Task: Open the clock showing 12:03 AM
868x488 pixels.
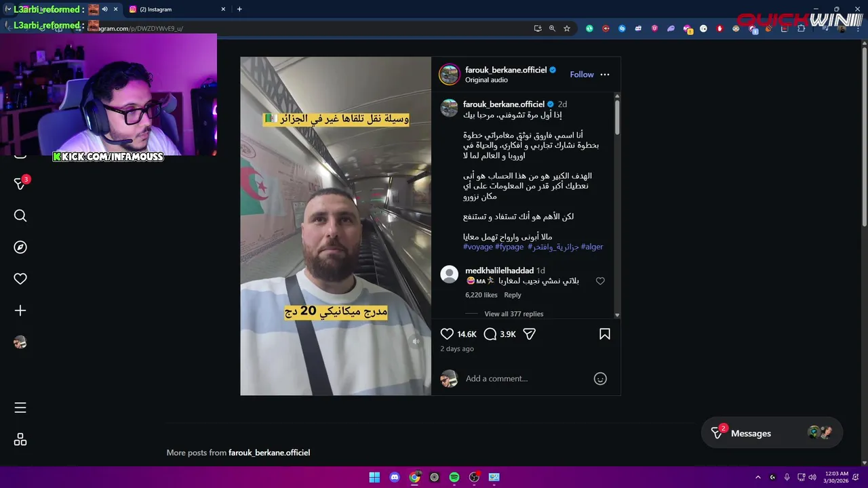Action: click(835, 477)
